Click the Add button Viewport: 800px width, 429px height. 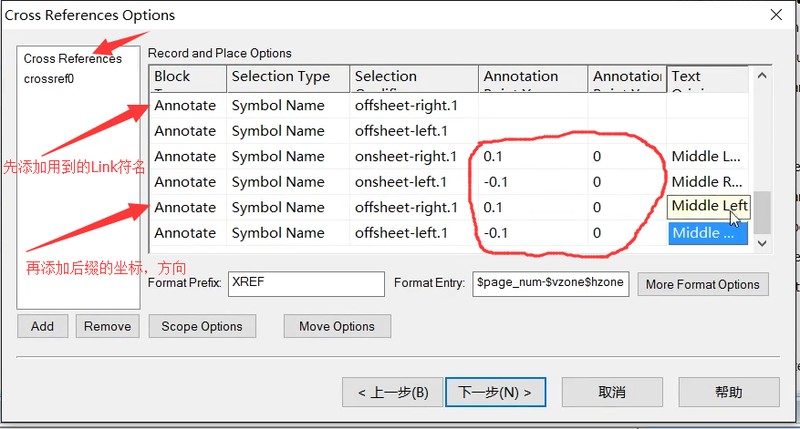[42, 326]
